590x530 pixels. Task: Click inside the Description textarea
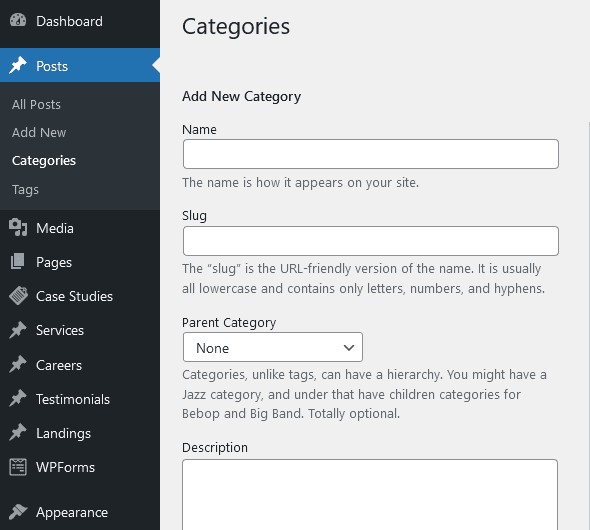coord(370,494)
